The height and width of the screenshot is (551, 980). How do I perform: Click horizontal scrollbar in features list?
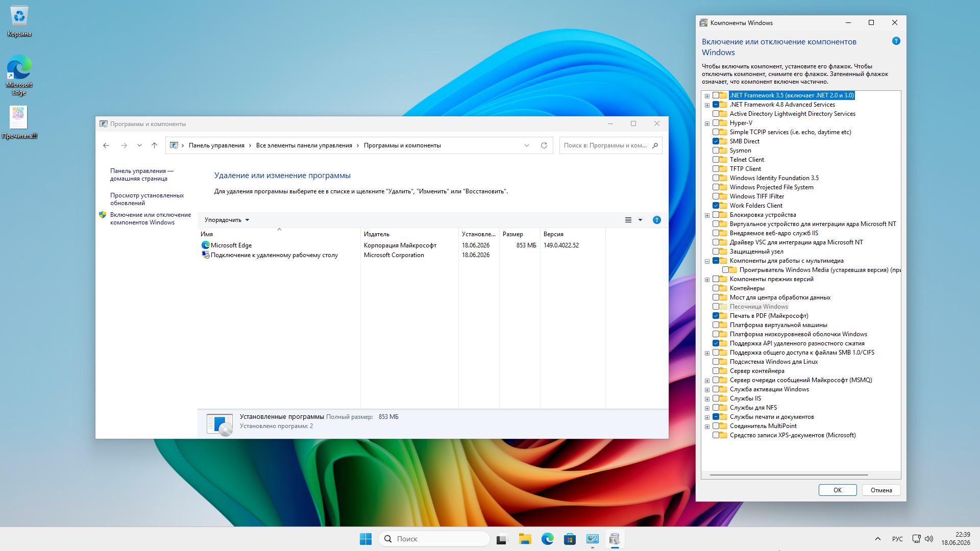(x=789, y=475)
